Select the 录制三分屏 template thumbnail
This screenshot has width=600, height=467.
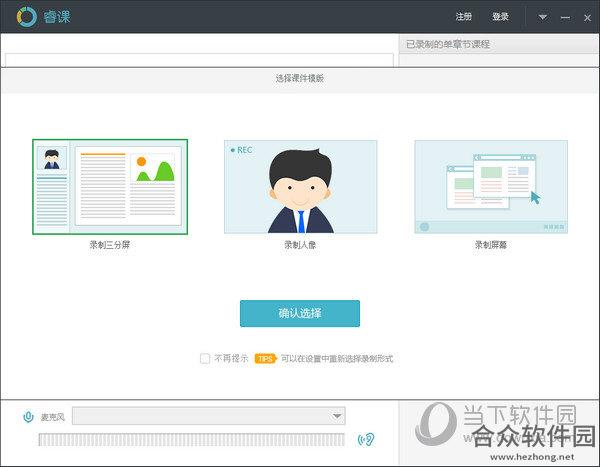pos(110,187)
